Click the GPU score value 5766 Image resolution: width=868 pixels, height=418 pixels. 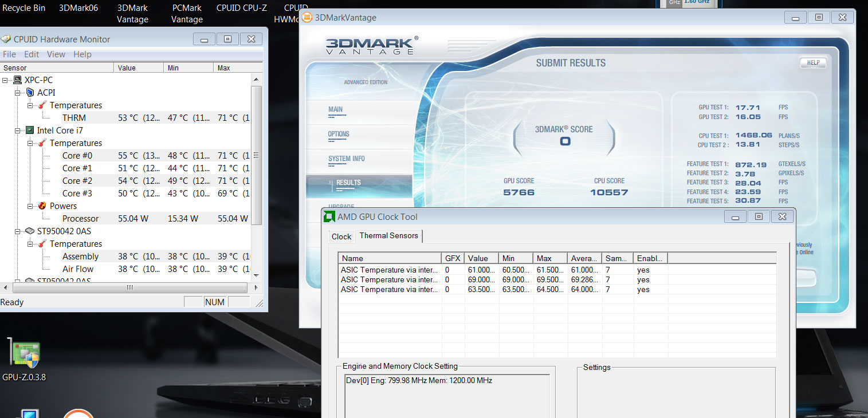pos(519,192)
